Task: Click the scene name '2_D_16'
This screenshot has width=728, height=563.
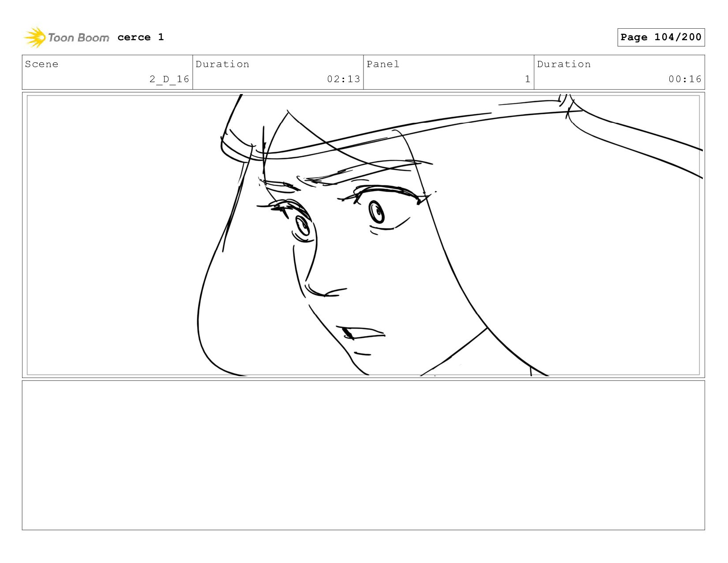Action: click(169, 79)
